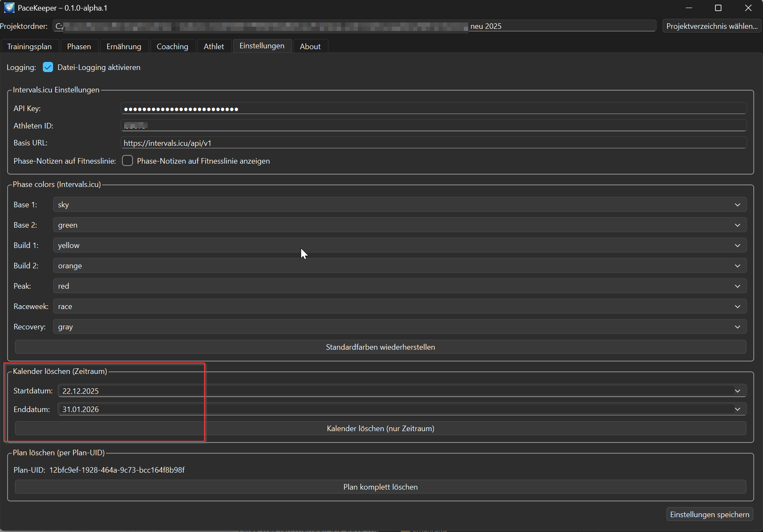Select the Ernährung tab
Viewport: 763px width, 532px height.
pos(124,47)
